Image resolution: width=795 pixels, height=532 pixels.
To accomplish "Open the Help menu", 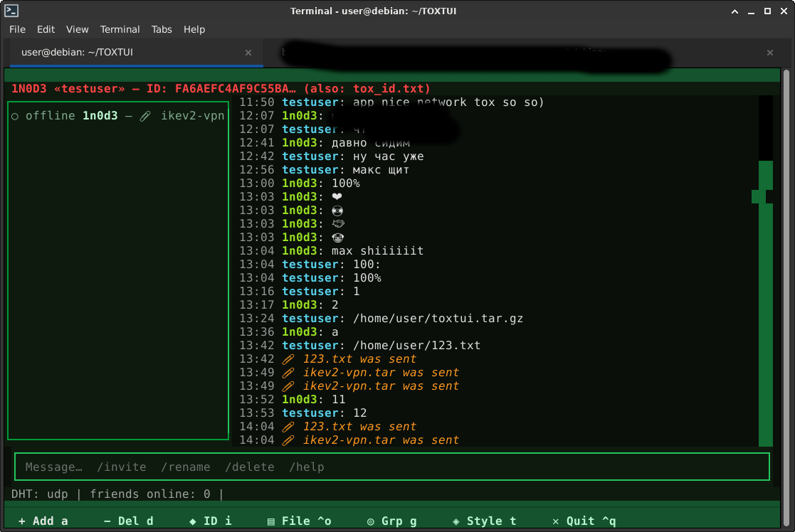I will (194, 29).
